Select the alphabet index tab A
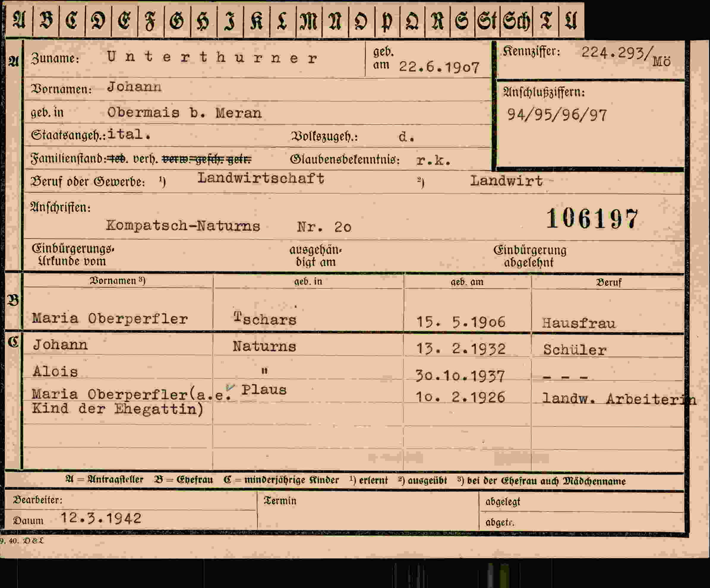Screen dimensions: 710x588 coord(19,20)
